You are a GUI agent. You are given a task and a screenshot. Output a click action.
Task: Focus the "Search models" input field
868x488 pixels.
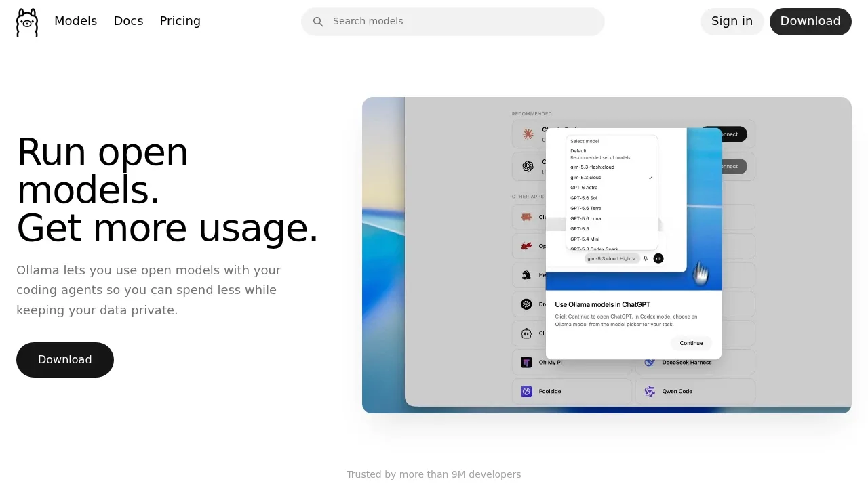(453, 22)
